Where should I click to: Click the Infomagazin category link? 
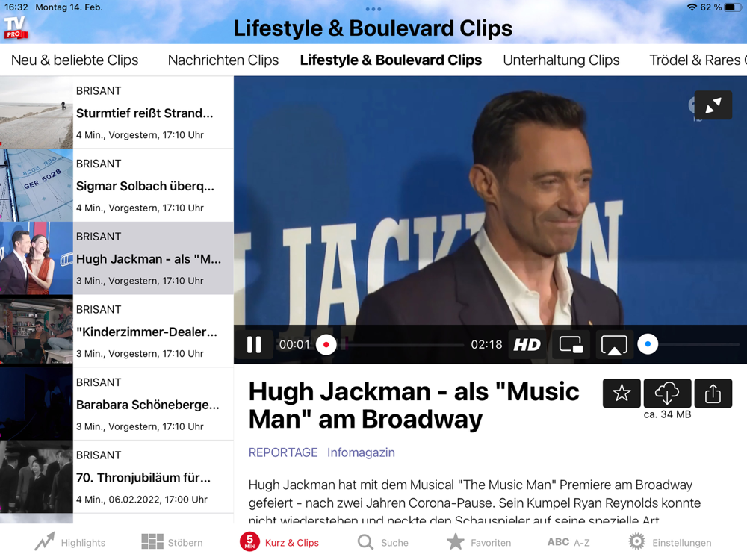click(361, 452)
